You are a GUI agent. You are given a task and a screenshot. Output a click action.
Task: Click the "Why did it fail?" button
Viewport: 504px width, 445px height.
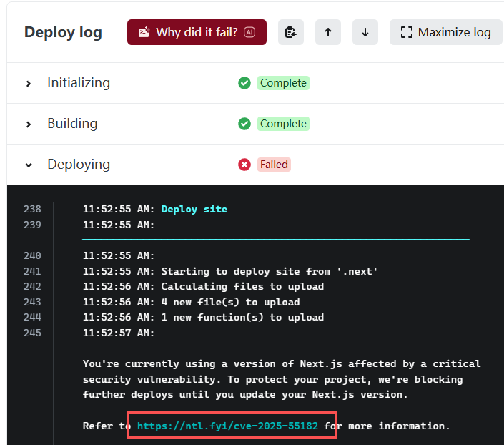[197, 32]
